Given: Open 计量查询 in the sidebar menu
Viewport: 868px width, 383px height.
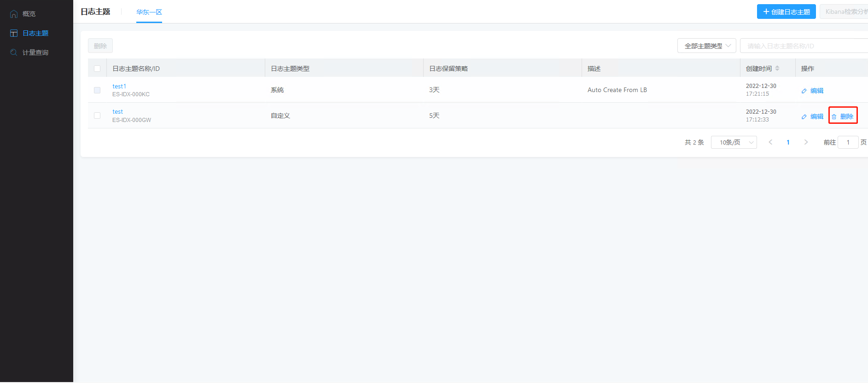Looking at the screenshot, I should (x=35, y=52).
